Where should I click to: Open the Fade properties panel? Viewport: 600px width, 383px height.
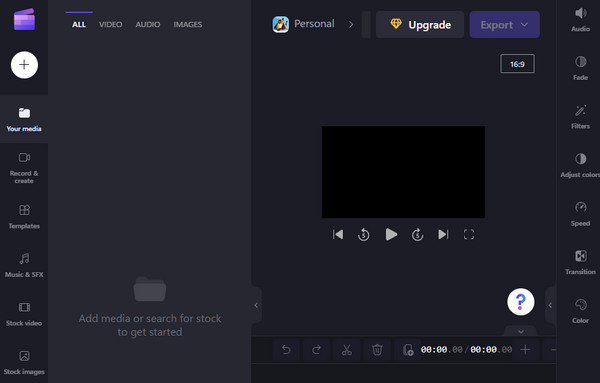tap(580, 68)
